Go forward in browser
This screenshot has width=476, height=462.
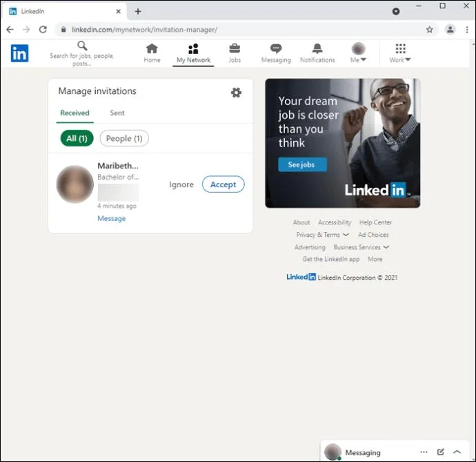coord(26,30)
